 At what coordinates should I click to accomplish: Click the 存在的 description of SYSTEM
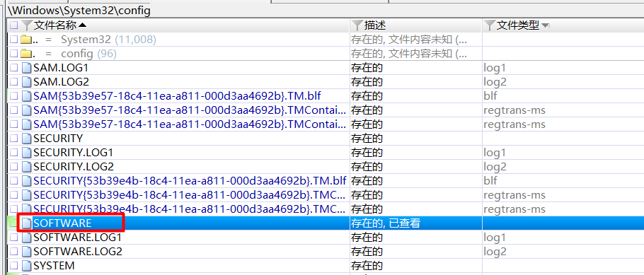click(x=367, y=266)
